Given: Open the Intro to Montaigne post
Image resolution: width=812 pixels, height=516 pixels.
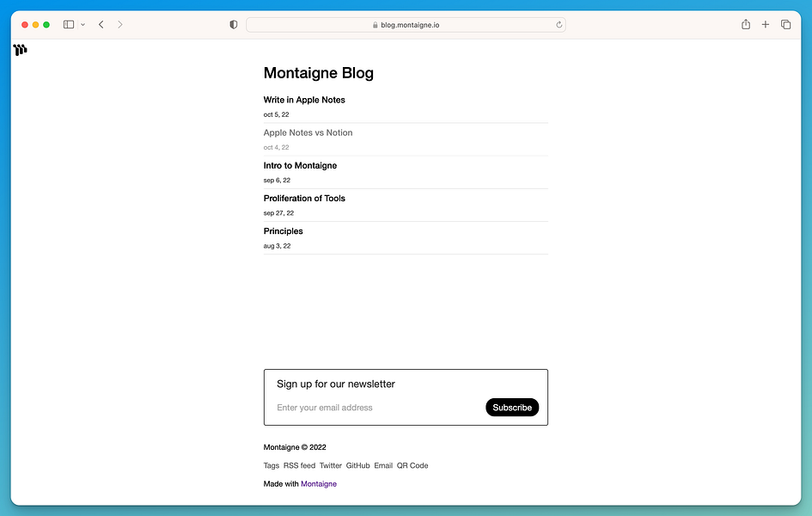Looking at the screenshot, I should click(x=300, y=166).
